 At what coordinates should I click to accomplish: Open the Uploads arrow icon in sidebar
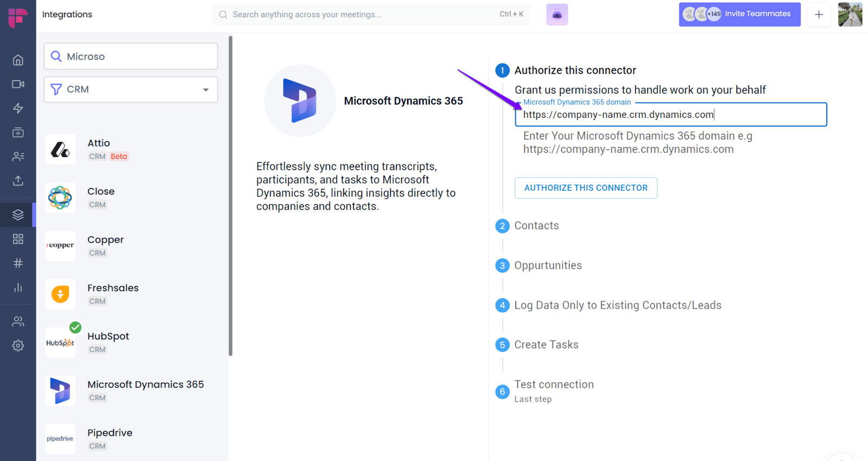point(18,180)
